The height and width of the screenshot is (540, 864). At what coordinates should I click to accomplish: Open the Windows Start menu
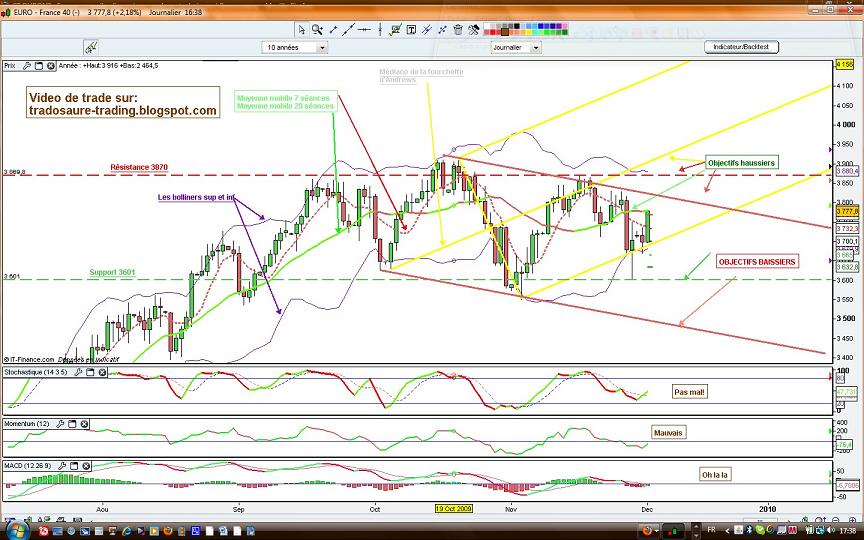coord(17,530)
